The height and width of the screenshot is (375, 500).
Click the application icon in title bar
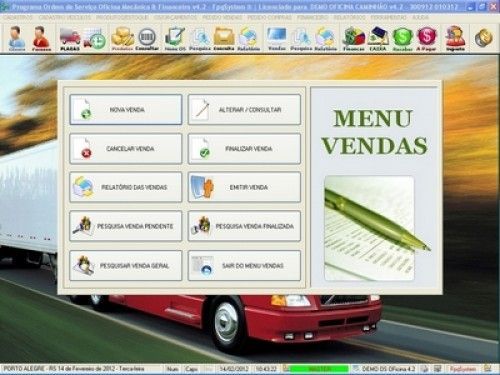point(4,7)
